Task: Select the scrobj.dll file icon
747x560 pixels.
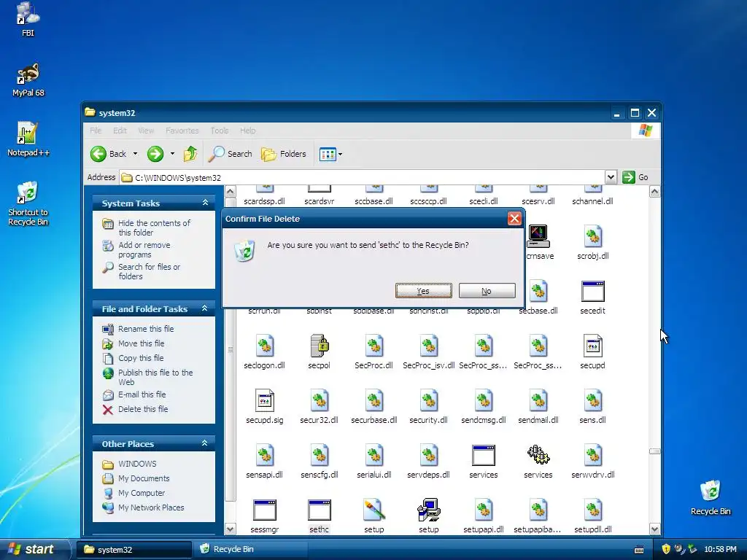Action: tap(592, 237)
